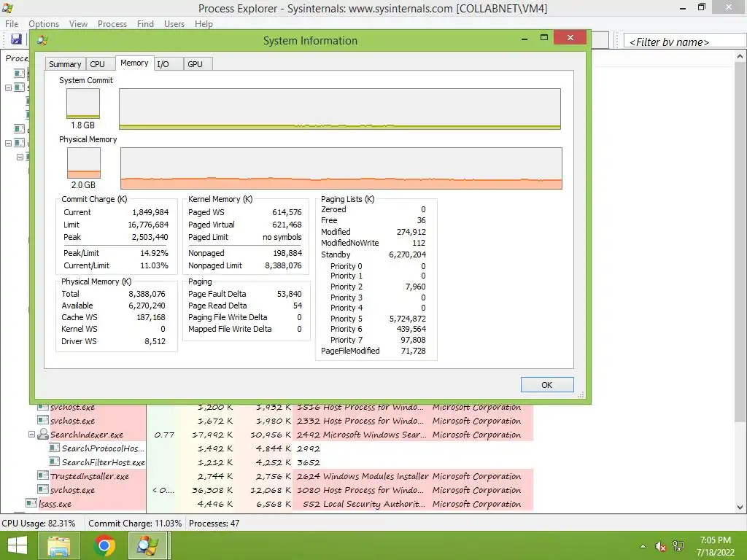Collapse the SearchIndexer.exe tree node
The width and height of the screenshot is (747, 560).
(31, 435)
